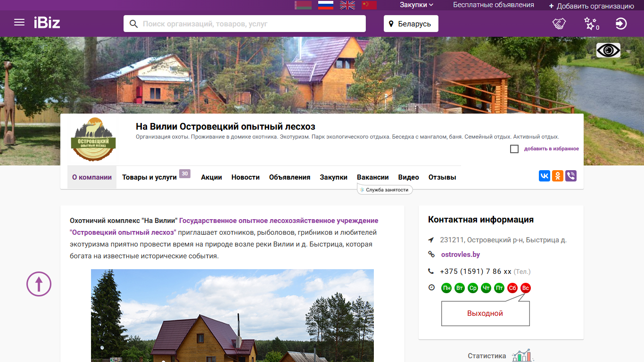The width and height of the screenshot is (644, 362).
Task: Select Sunday 'Вс' schedule circle
Action: point(526,288)
